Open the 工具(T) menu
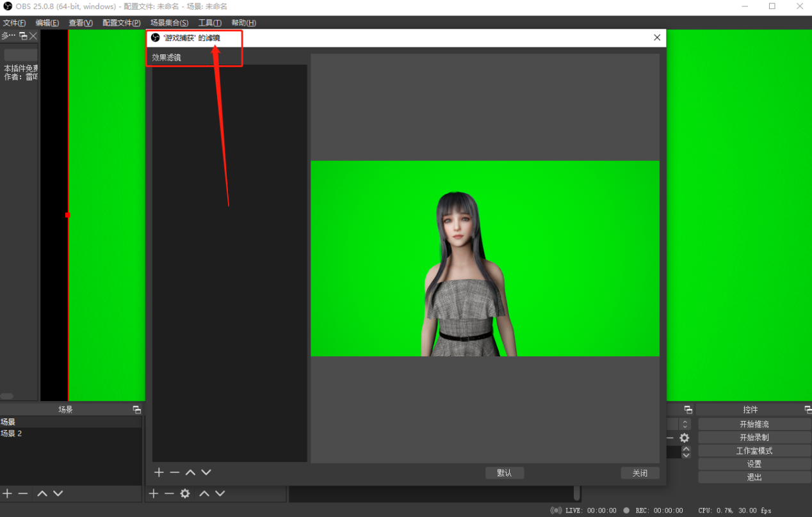 click(209, 23)
